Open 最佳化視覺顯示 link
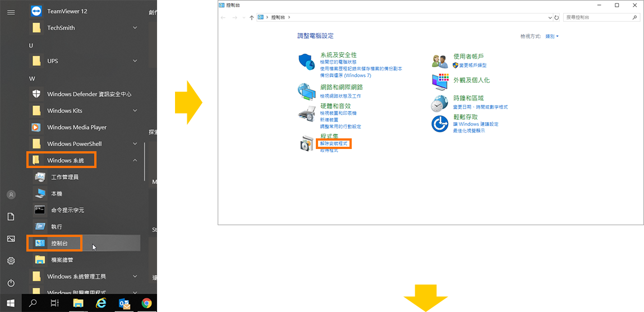This screenshot has width=644, height=312. point(469,131)
